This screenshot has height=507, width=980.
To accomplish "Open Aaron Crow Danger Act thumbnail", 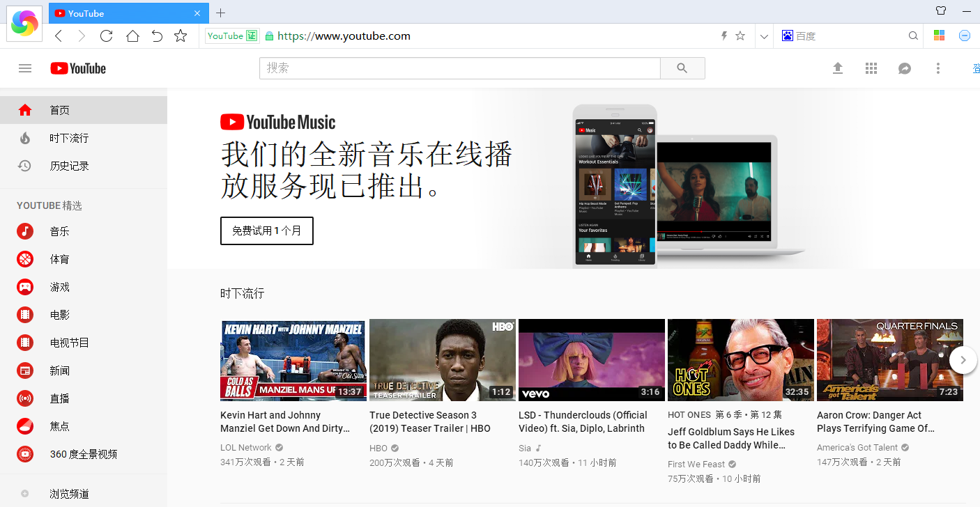I will coord(890,360).
